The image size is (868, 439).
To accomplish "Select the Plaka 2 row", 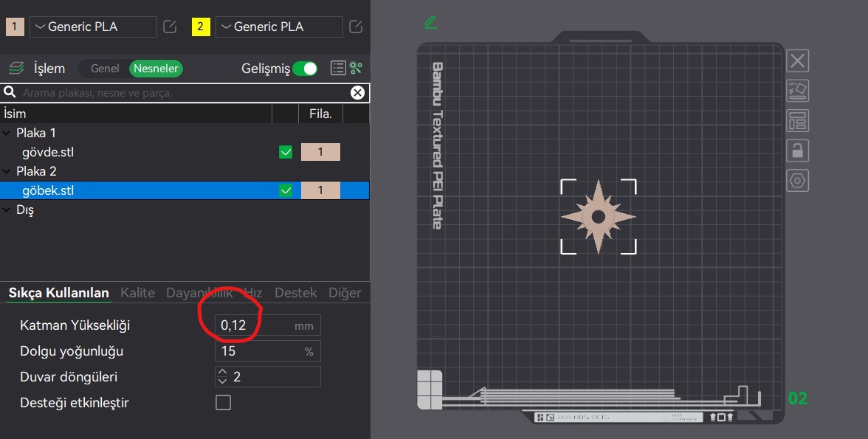I will coord(185,171).
